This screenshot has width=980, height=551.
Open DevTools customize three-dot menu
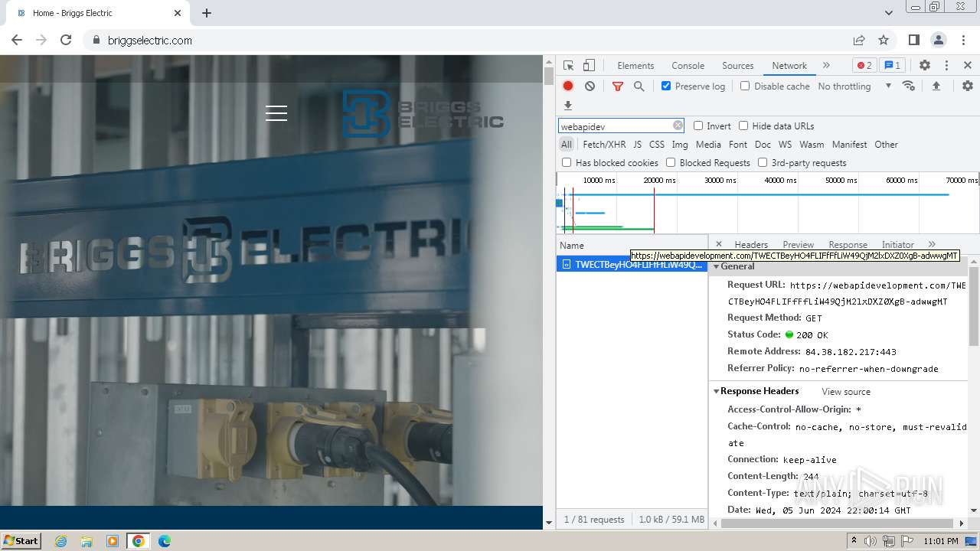pos(946,65)
